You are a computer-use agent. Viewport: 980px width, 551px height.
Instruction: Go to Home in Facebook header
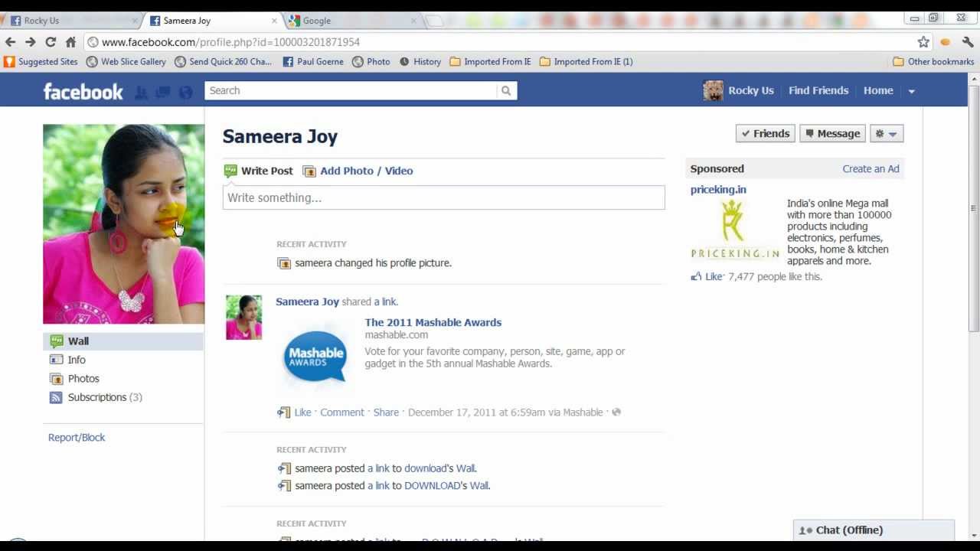(x=878, y=90)
